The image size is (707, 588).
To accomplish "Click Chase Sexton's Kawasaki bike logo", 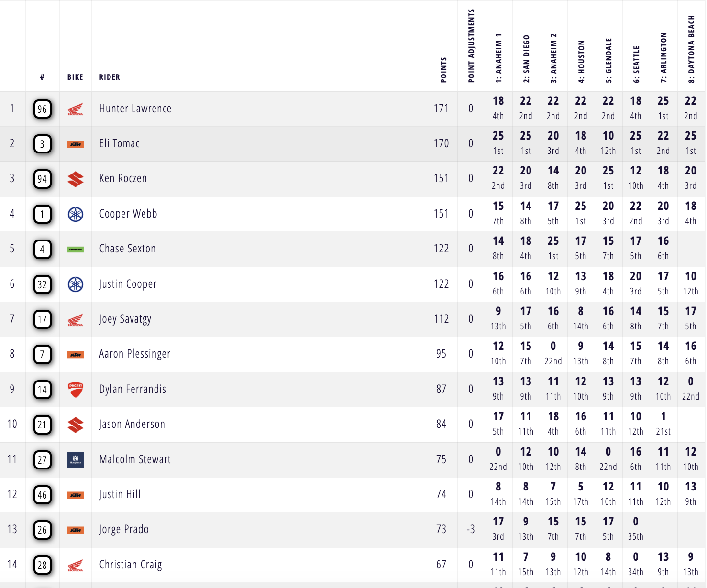I will click(76, 249).
